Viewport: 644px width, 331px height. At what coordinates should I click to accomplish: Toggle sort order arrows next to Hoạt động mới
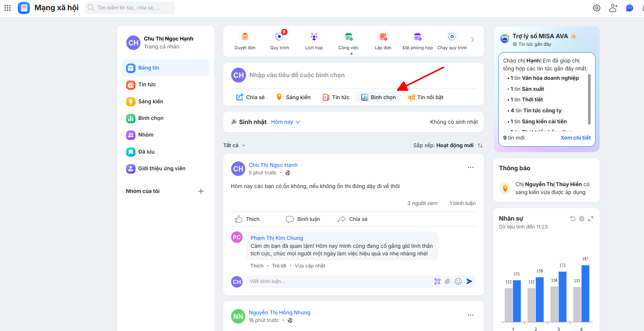(x=480, y=146)
